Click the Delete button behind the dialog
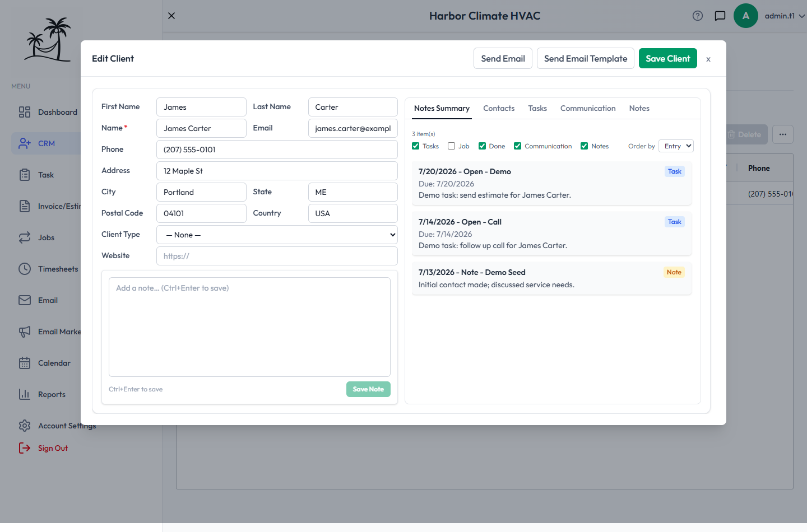The image size is (807, 532). [746, 134]
